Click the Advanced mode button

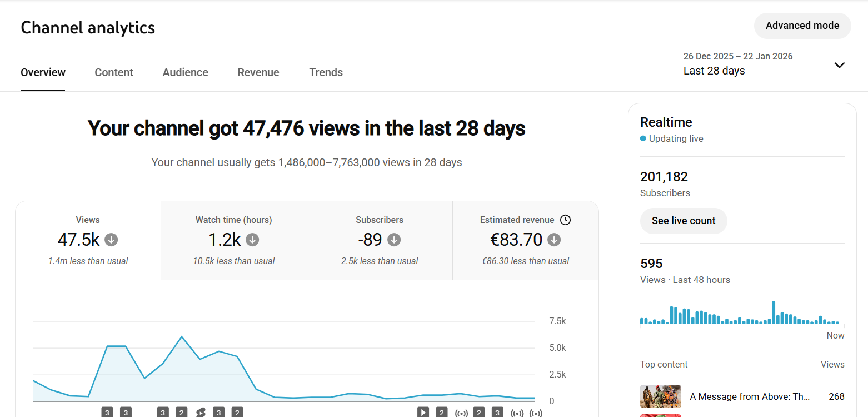pos(802,26)
